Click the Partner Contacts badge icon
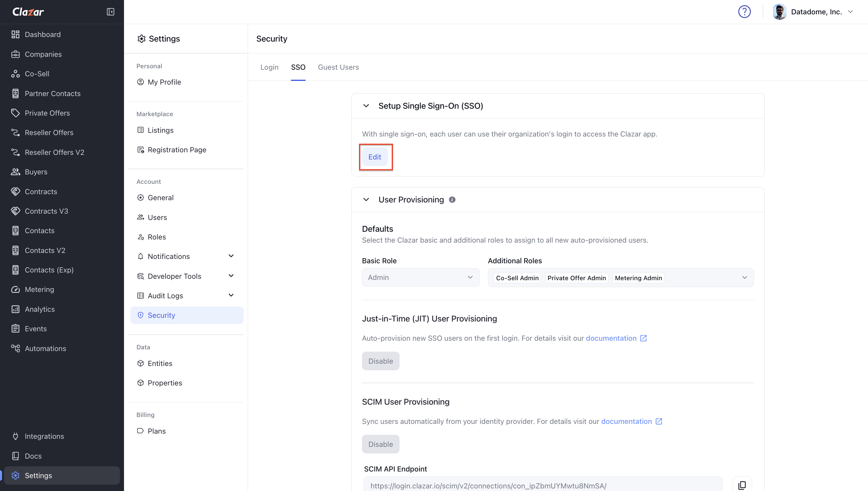868x491 pixels. coord(15,93)
